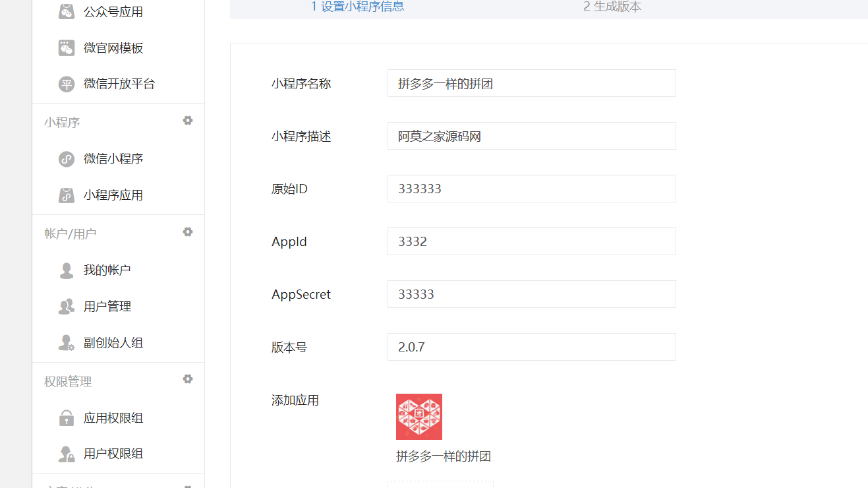Click the 小程序 section header

point(63,123)
